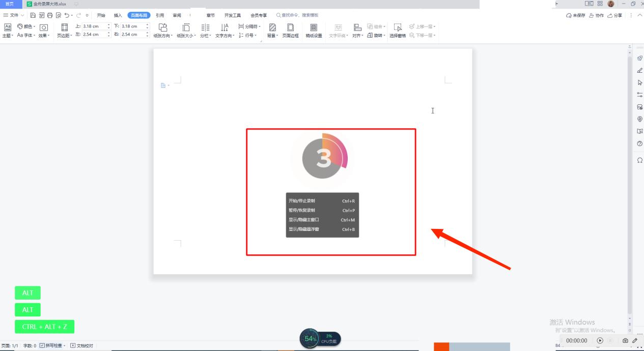
Task: Click the Save icon in quick access toolbar
Action: tap(33, 15)
